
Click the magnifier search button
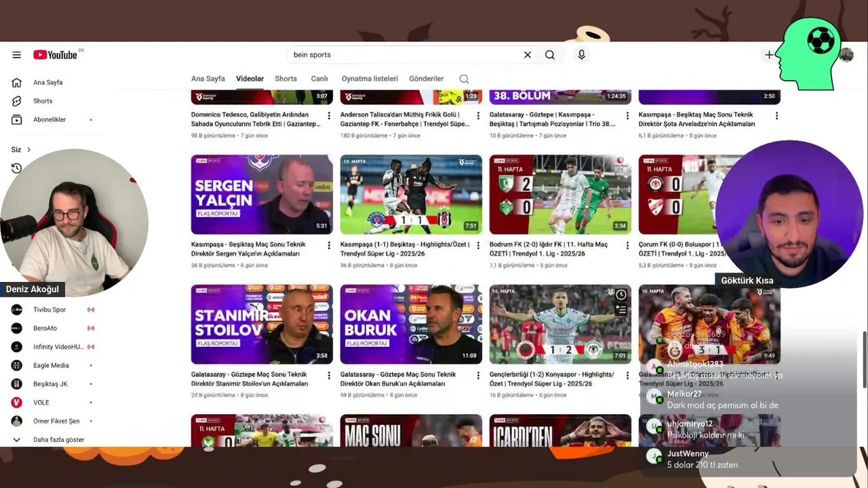tap(550, 55)
